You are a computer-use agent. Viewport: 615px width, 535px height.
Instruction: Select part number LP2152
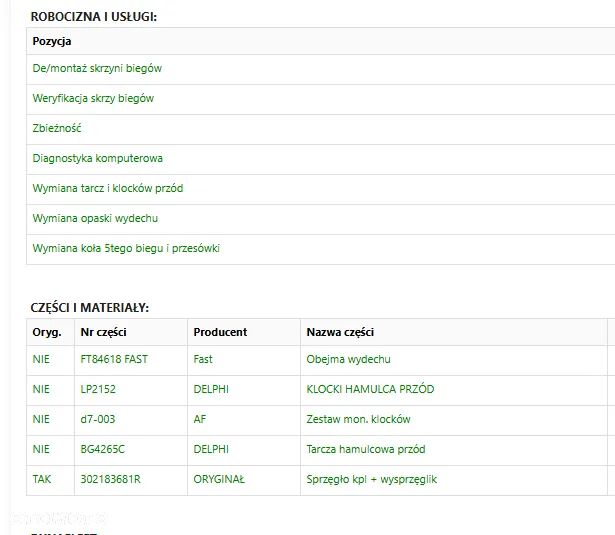click(x=98, y=389)
